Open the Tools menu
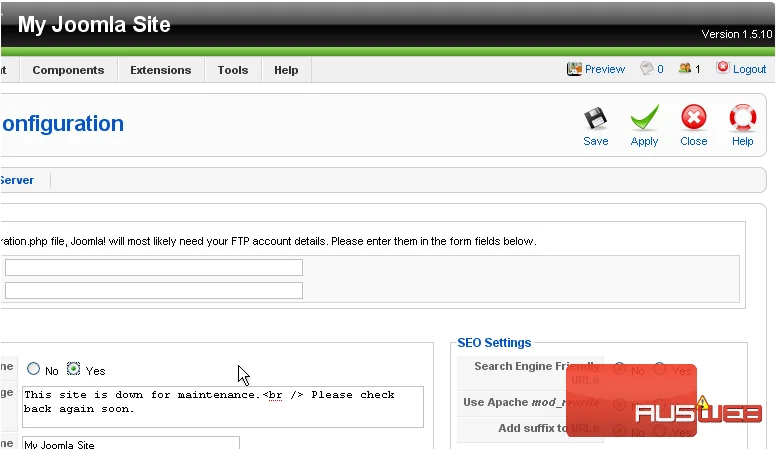The width and height of the screenshot is (776, 450). click(x=233, y=70)
